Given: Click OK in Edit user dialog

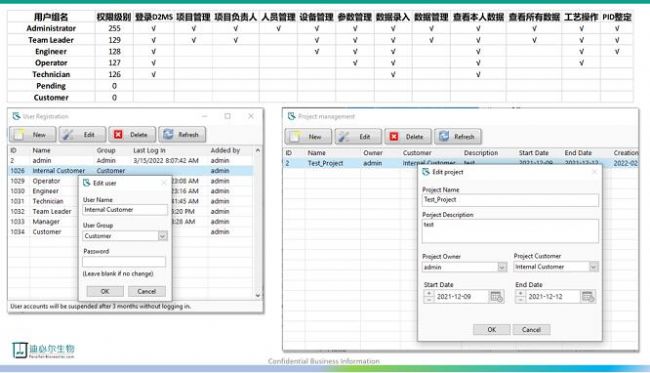Looking at the screenshot, I should click(x=105, y=291).
